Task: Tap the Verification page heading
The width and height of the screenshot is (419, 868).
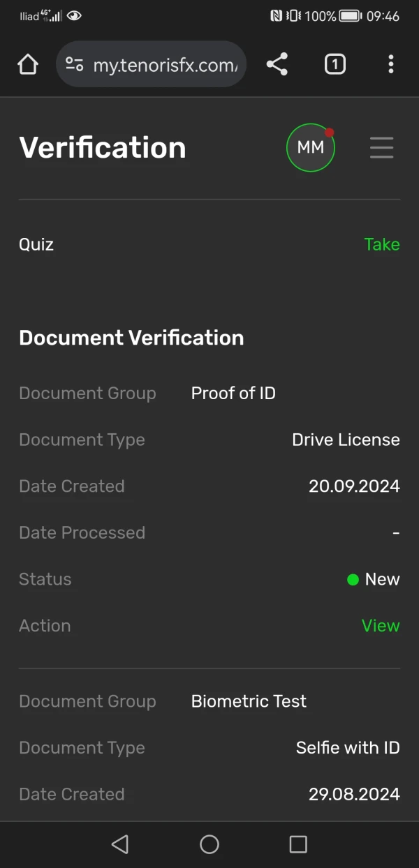Action: 103,147
